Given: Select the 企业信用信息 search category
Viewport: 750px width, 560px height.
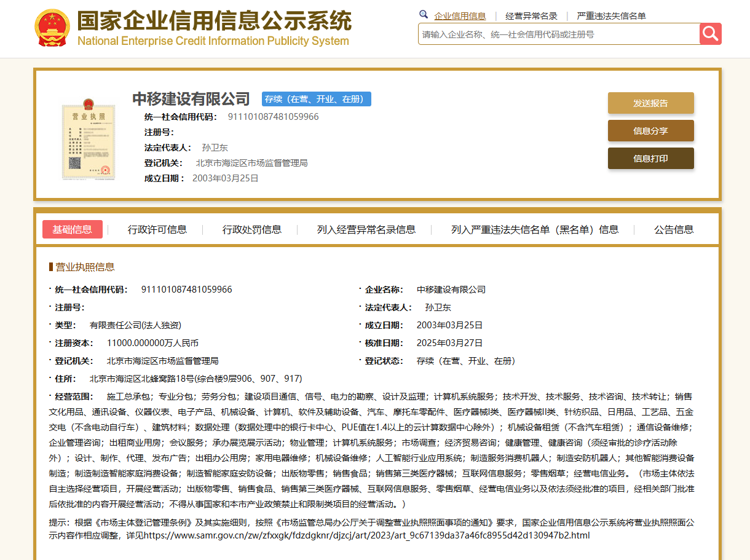Looking at the screenshot, I should (460, 16).
